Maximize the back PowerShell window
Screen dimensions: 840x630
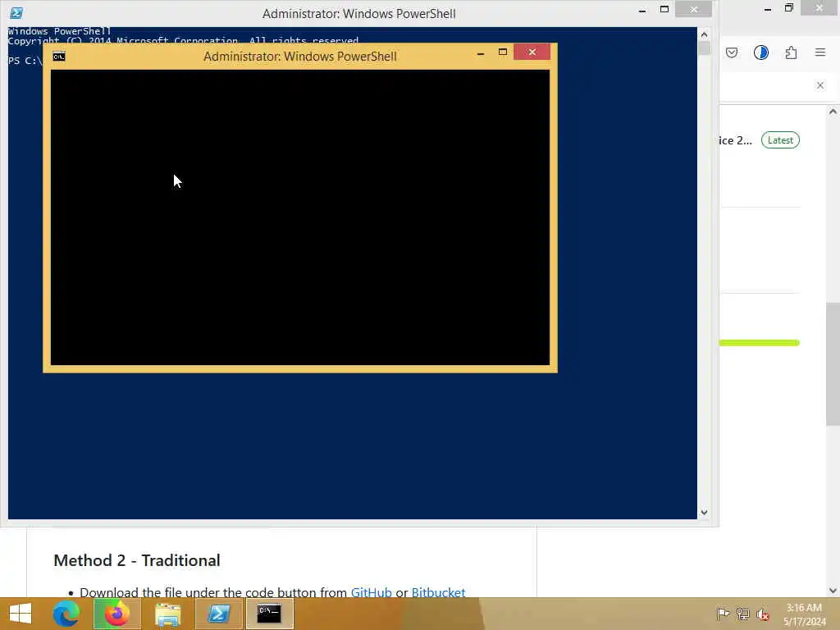point(664,10)
